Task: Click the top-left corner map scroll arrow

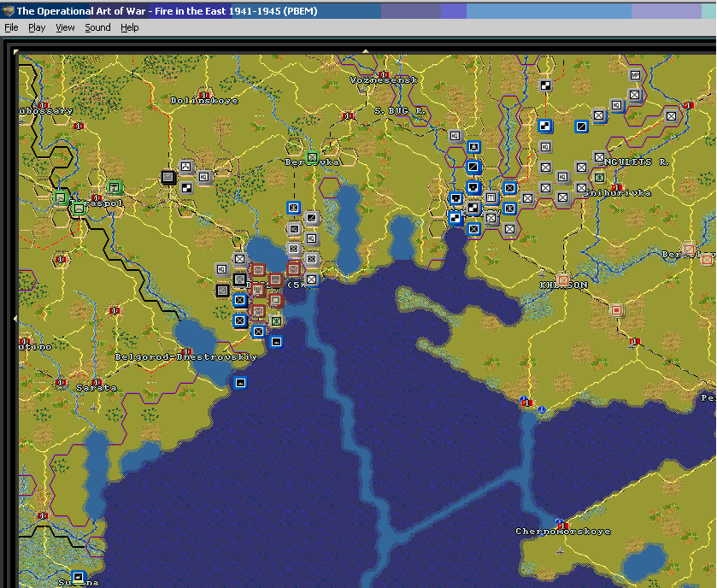Action: click(15, 51)
